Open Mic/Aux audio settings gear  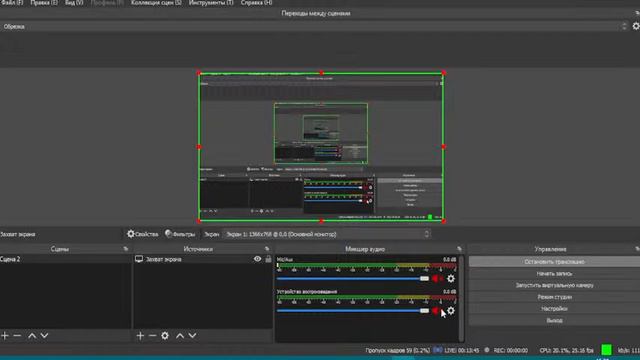(451, 278)
